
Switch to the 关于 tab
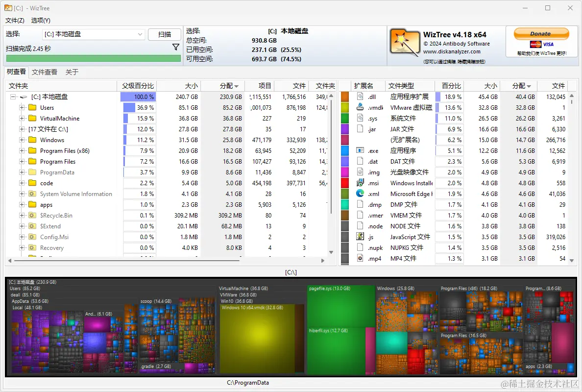pos(72,72)
